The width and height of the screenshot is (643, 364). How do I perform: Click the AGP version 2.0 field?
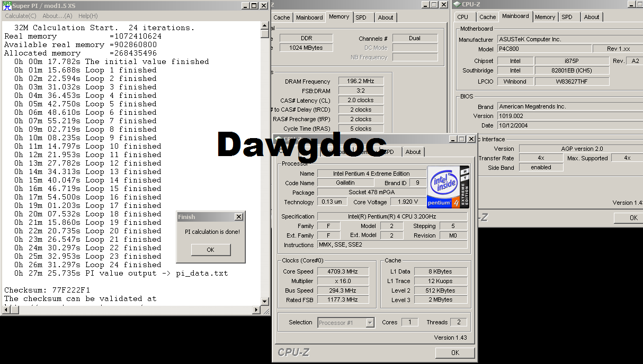[x=581, y=149]
